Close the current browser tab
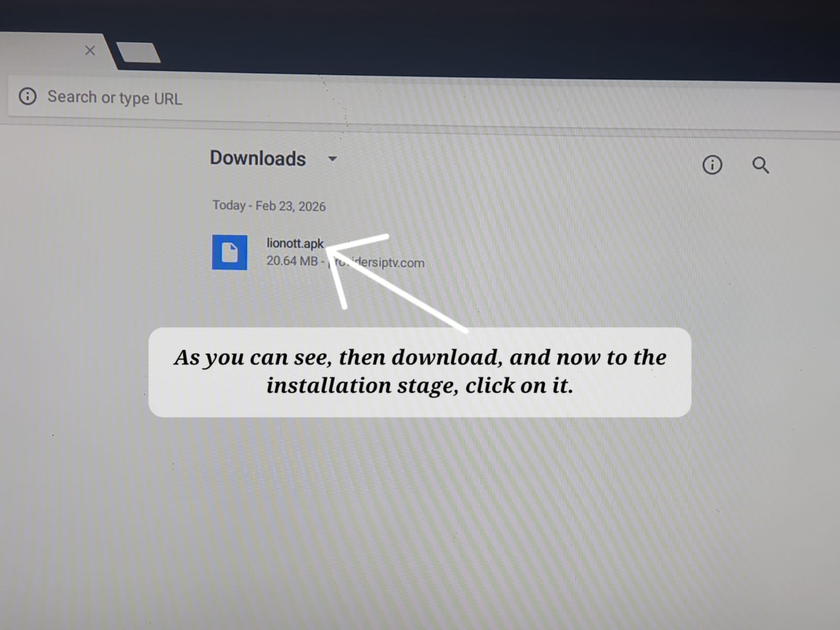 (90, 50)
